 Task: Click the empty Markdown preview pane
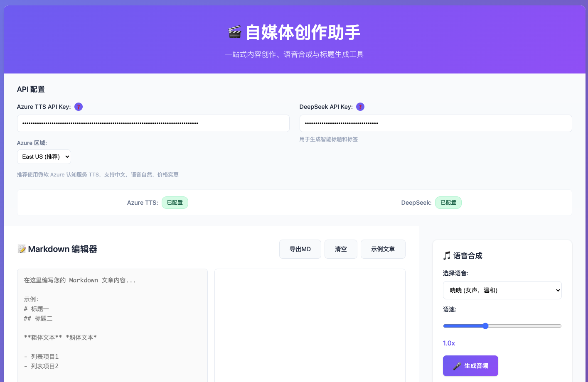pos(310,324)
